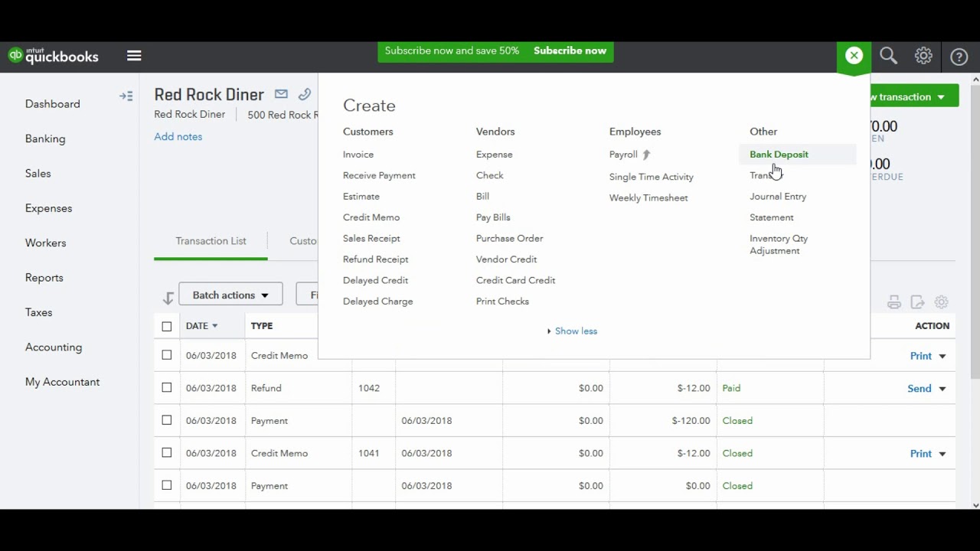The image size is (980, 551).
Task: Select Purchase Order
Action: point(509,239)
